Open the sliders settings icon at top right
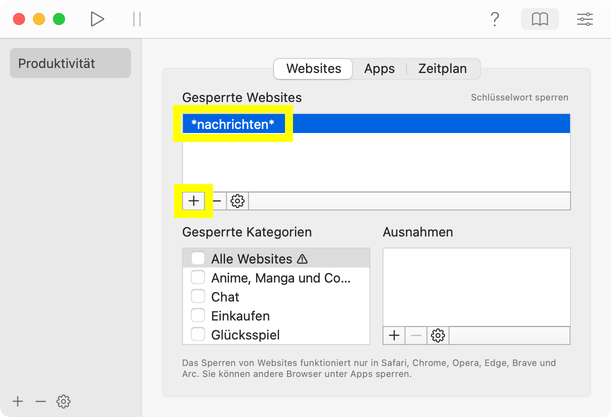Image resolution: width=611 pixels, height=417 pixels. [x=585, y=19]
